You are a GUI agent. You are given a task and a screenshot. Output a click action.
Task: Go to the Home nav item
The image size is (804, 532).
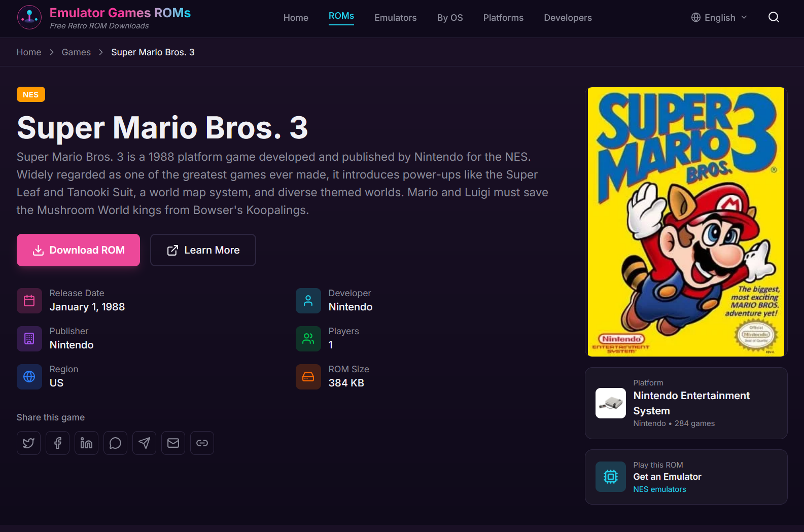point(296,18)
